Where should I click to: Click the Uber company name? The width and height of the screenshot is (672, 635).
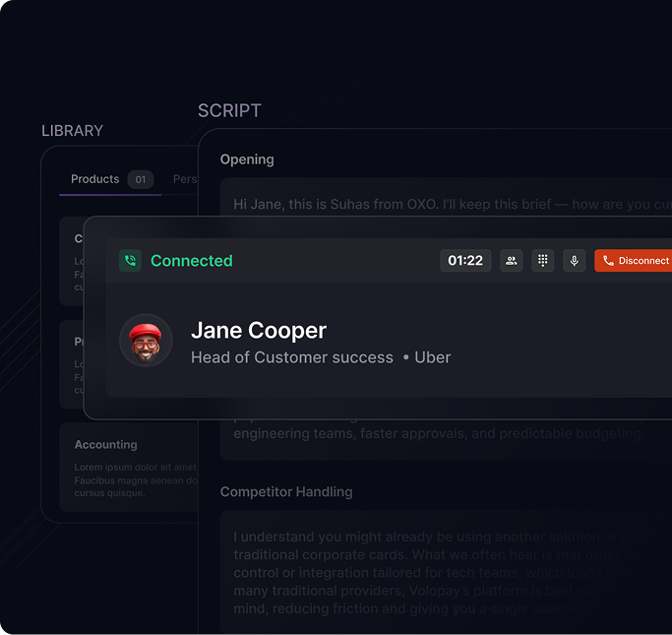[432, 357]
